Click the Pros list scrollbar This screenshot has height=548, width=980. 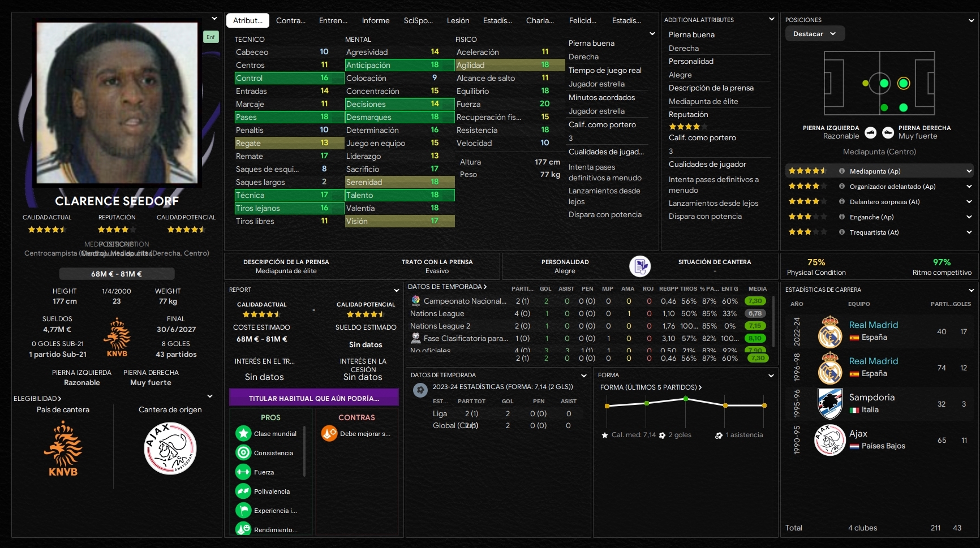coord(304,451)
